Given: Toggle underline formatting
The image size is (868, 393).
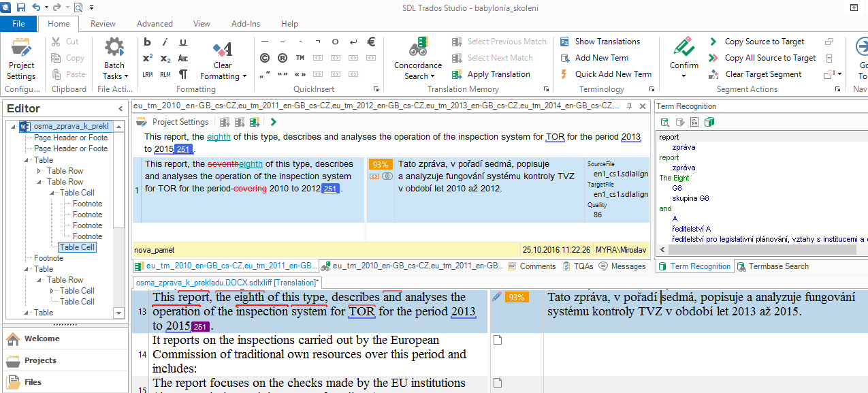Looking at the screenshot, I should [182, 42].
